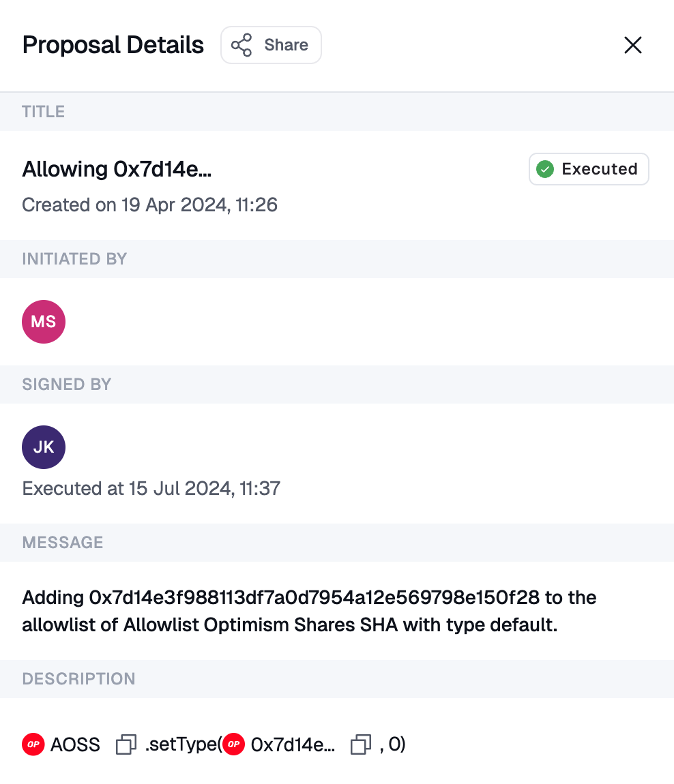Click the Optimism logo before 0x7d14e… argument
Image resolution: width=674 pixels, height=784 pixels.
click(234, 745)
